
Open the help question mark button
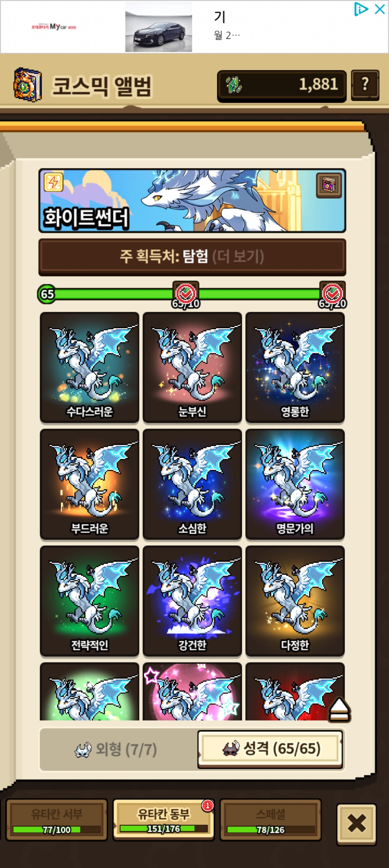365,85
